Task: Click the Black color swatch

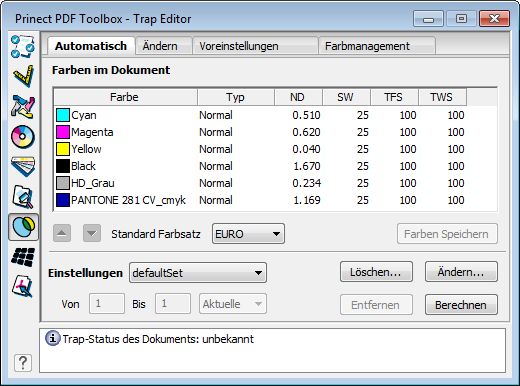Action: coord(63,166)
